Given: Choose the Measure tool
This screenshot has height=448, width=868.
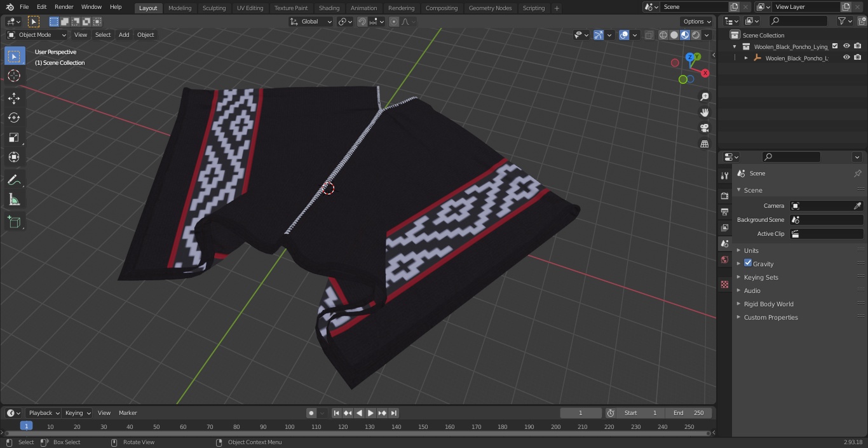Looking at the screenshot, I should tap(14, 200).
